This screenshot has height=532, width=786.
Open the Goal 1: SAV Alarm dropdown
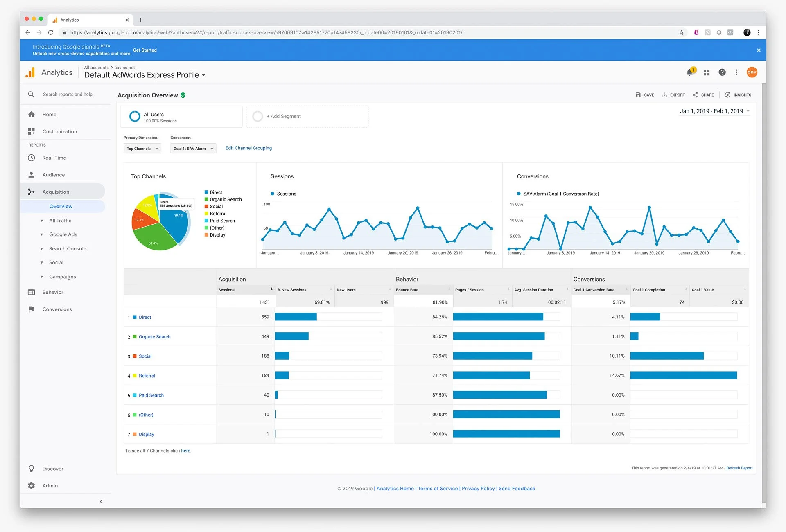coord(193,149)
